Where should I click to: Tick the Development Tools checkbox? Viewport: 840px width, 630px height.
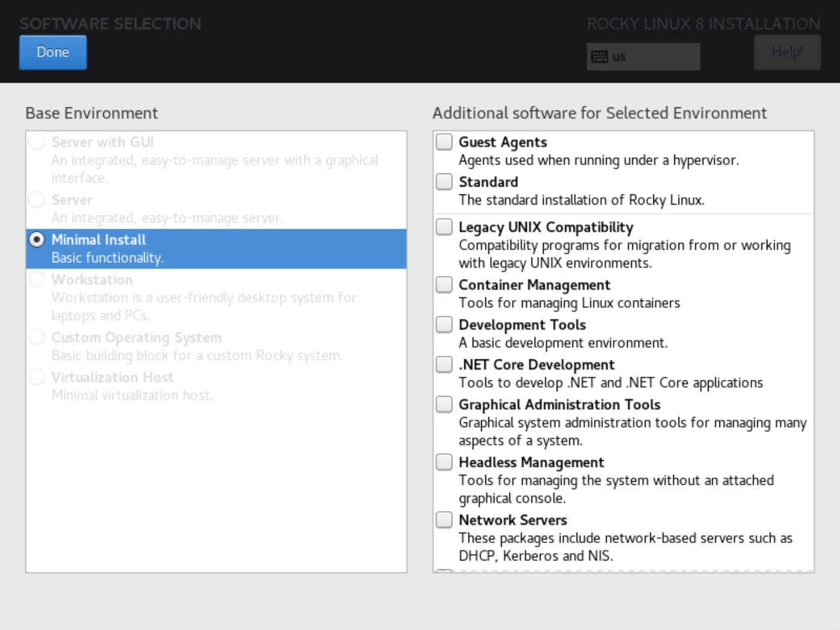(x=444, y=324)
